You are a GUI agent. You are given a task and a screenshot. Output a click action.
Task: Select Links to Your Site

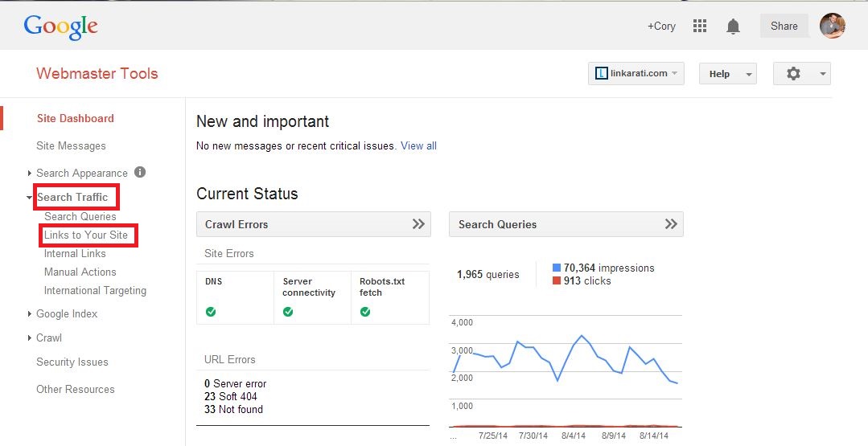[x=86, y=235]
